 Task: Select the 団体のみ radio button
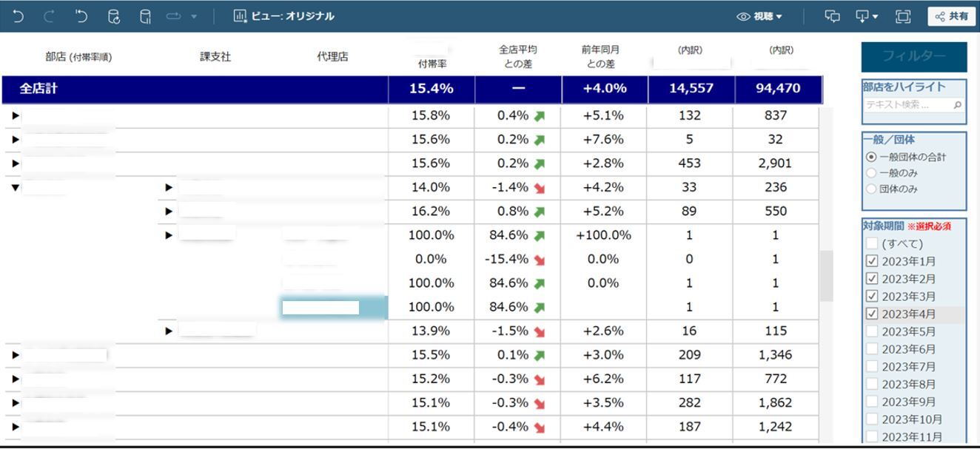871,189
